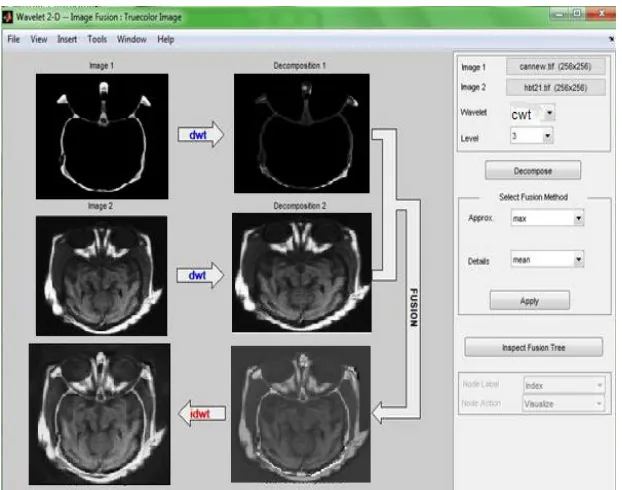Expand the Level dropdown arrow

tap(547, 136)
